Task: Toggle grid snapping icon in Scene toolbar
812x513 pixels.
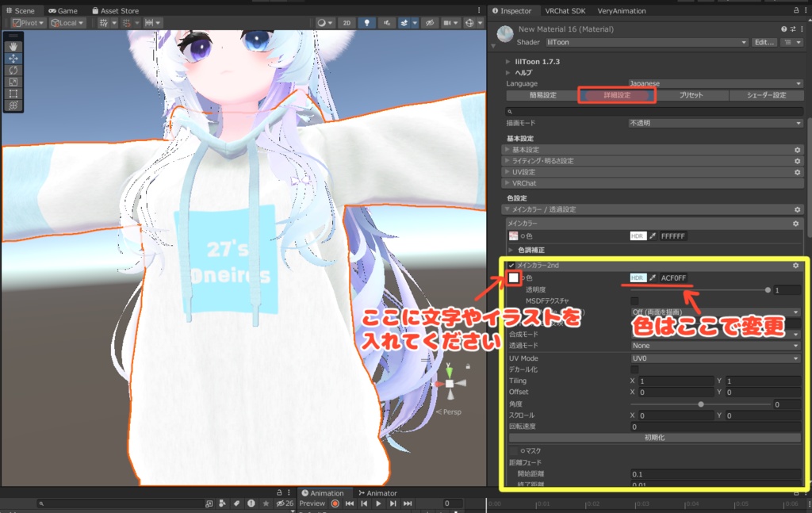Action: 104,23
